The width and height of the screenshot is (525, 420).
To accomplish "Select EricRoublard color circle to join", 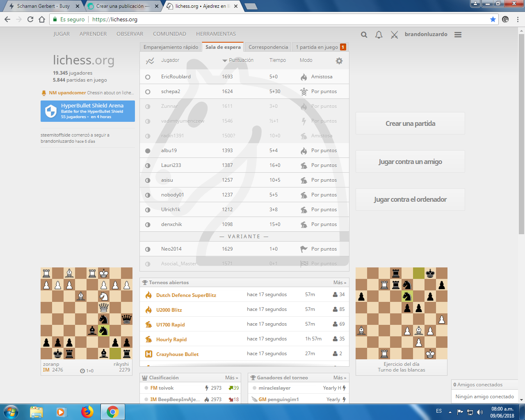I will pos(148,77).
